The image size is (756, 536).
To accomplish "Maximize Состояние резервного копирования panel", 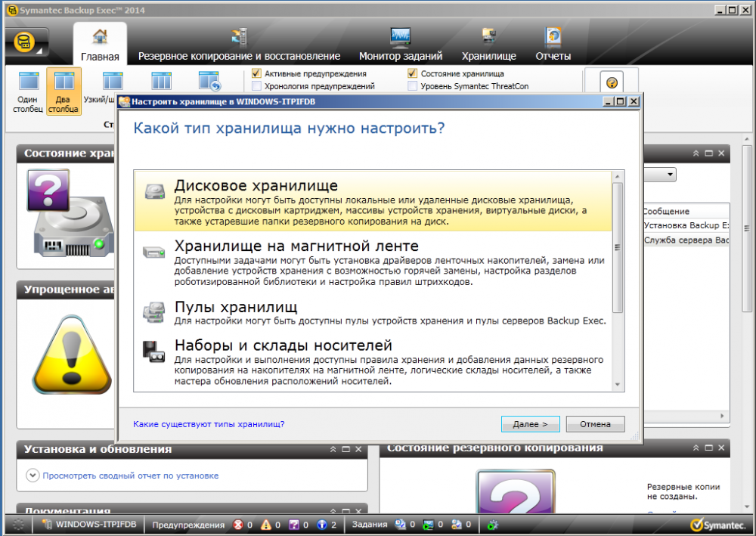I will [709, 448].
